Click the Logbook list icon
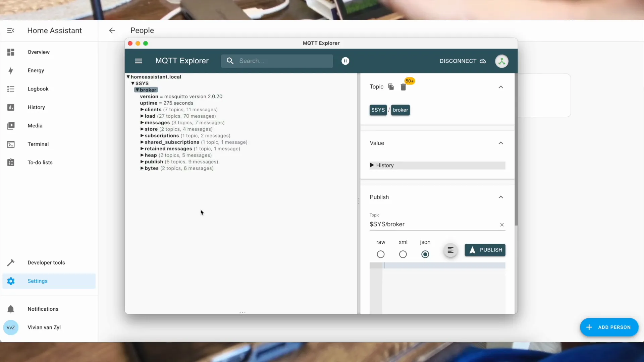The width and height of the screenshot is (644, 362). (x=11, y=89)
